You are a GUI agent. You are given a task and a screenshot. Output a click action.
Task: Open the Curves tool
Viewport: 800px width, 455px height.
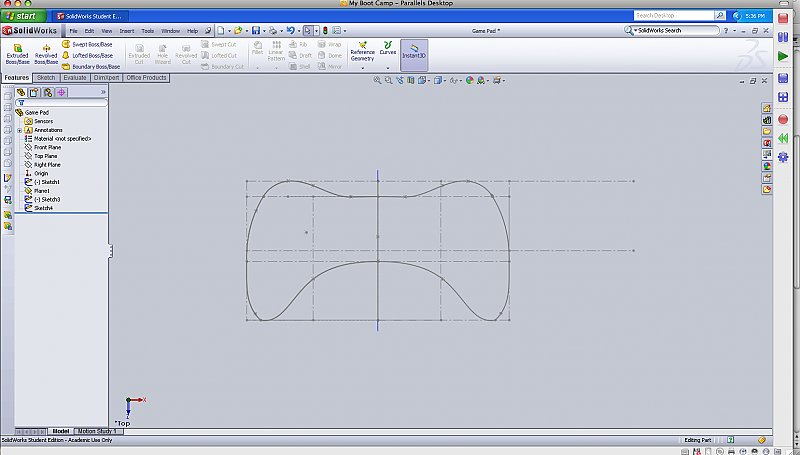[x=388, y=50]
